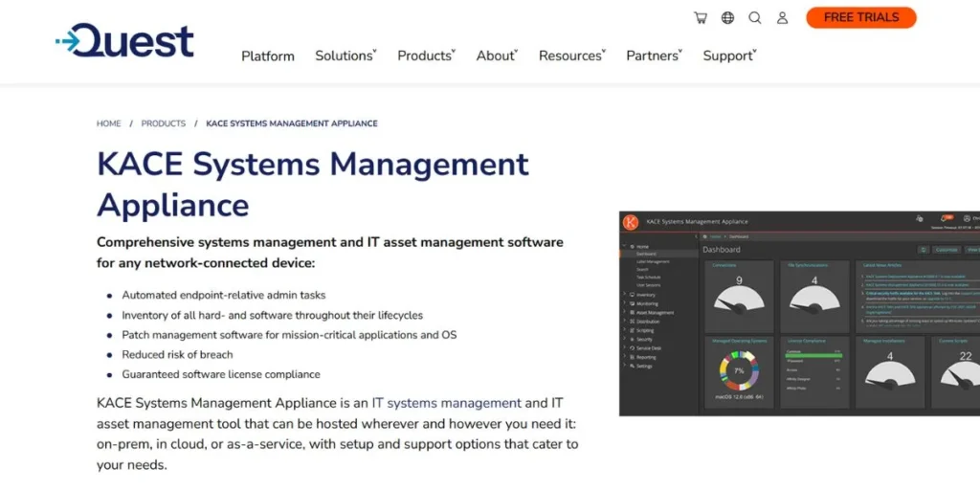The height and width of the screenshot is (490, 980).
Task: Open the Products nav menu
Action: click(426, 56)
